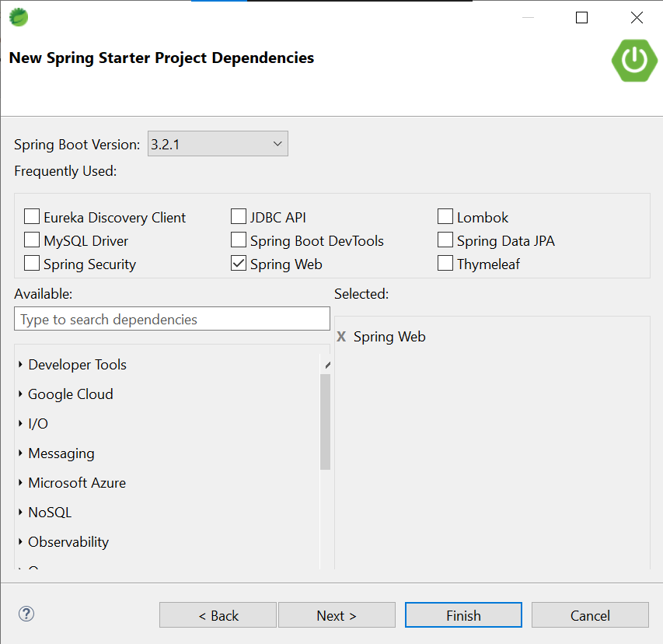The image size is (663, 644).
Task: Close the dependencies dialog window
Action: point(637,17)
